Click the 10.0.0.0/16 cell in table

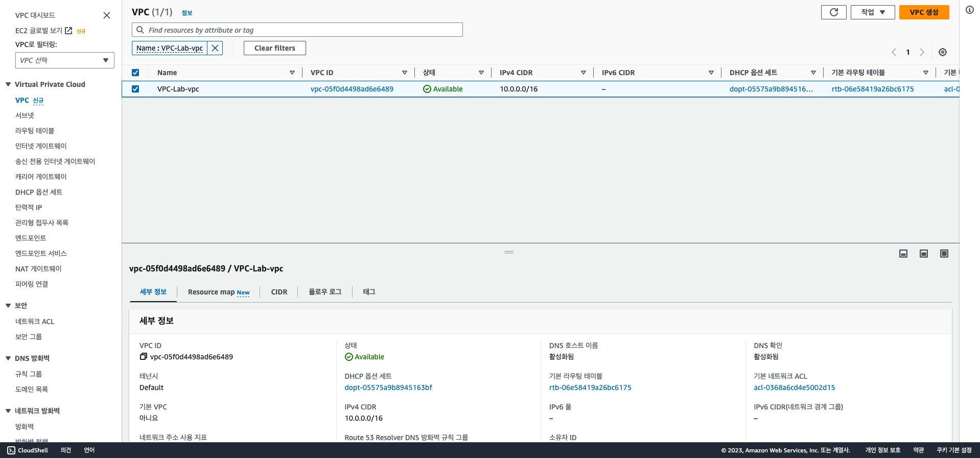(519, 89)
